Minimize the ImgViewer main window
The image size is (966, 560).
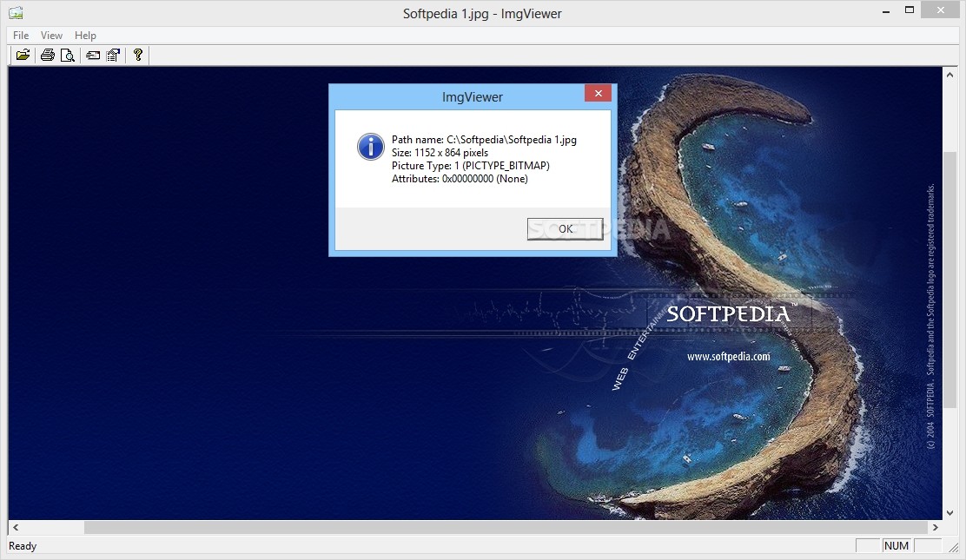click(886, 10)
